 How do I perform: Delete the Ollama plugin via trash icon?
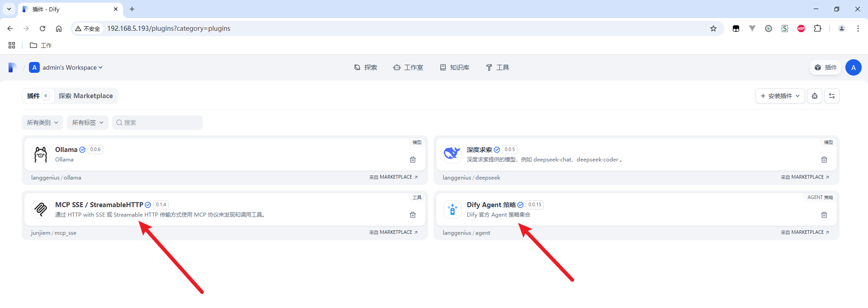[412, 160]
